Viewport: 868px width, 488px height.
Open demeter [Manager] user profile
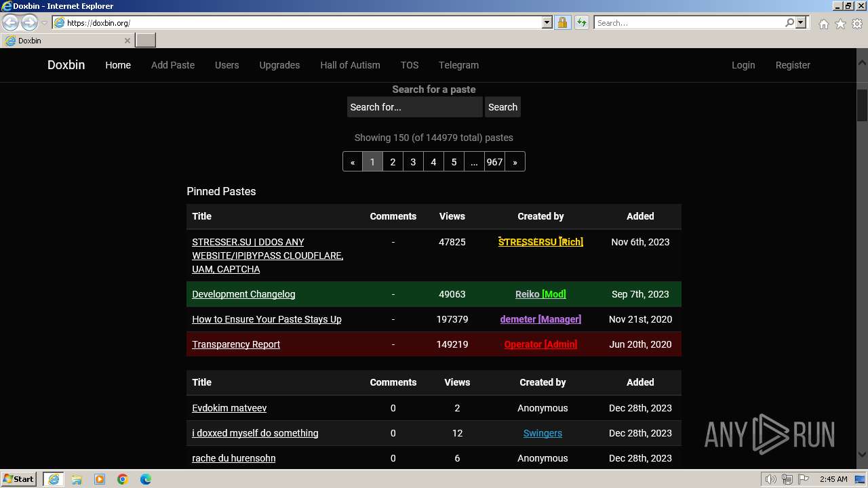(x=540, y=319)
